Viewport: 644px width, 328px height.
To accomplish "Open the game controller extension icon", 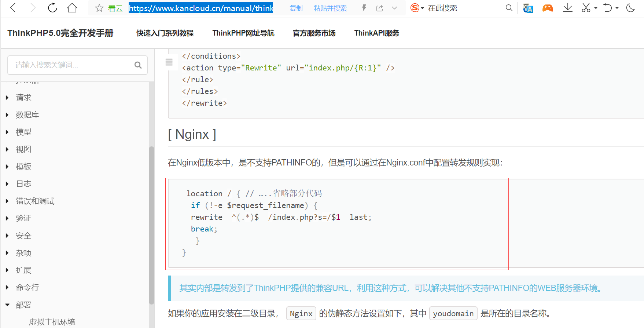I will (x=548, y=8).
